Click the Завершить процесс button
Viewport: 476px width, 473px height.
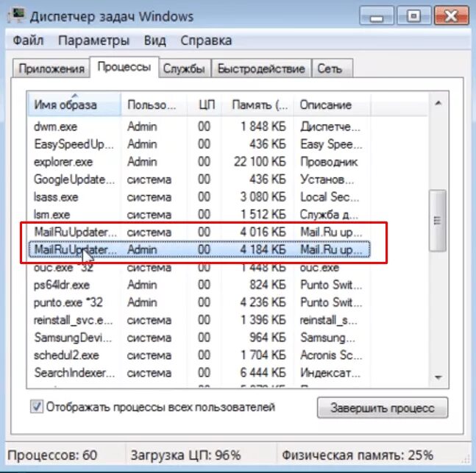coord(382,408)
